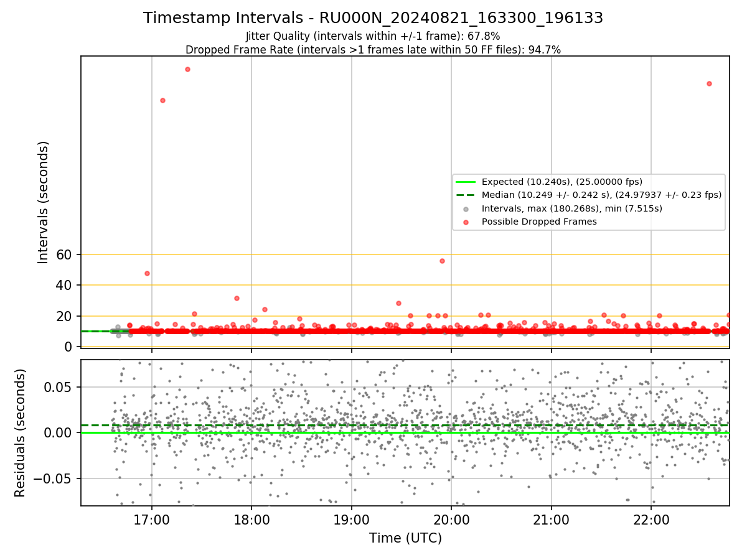
Task: Click the red point near 47 seconds before 17:00
Action: (x=147, y=273)
